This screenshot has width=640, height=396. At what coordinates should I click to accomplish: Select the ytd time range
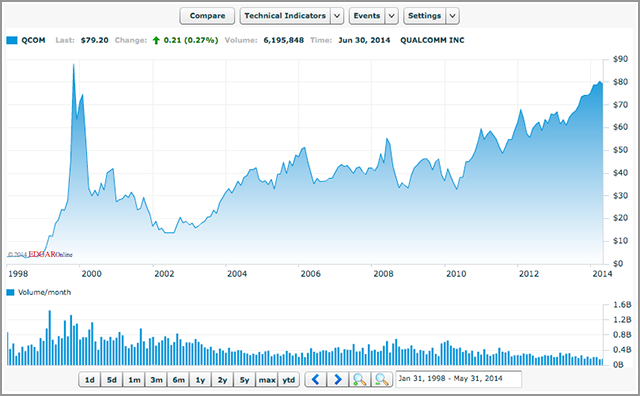(x=289, y=380)
